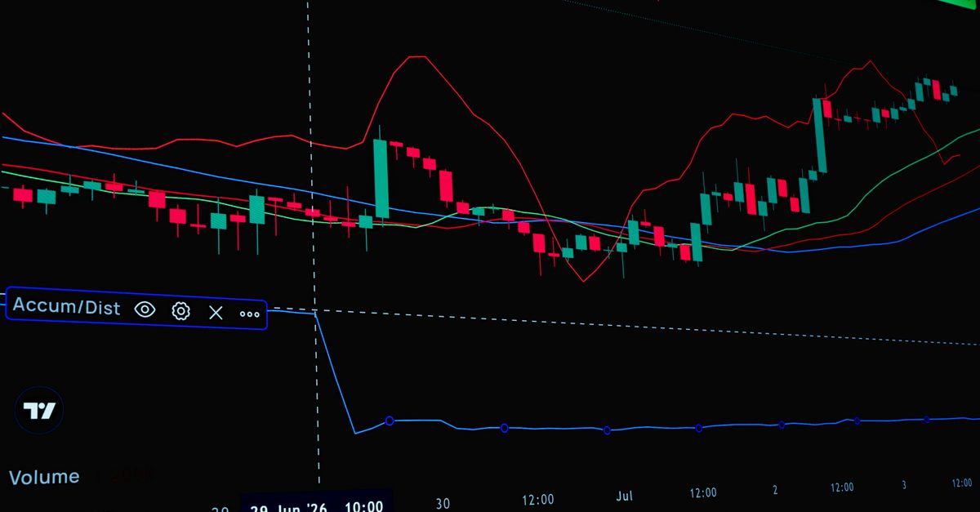This screenshot has width=980, height=512.
Task: Select fourth circle marker on Accum/Dist line
Action: [x=698, y=428]
